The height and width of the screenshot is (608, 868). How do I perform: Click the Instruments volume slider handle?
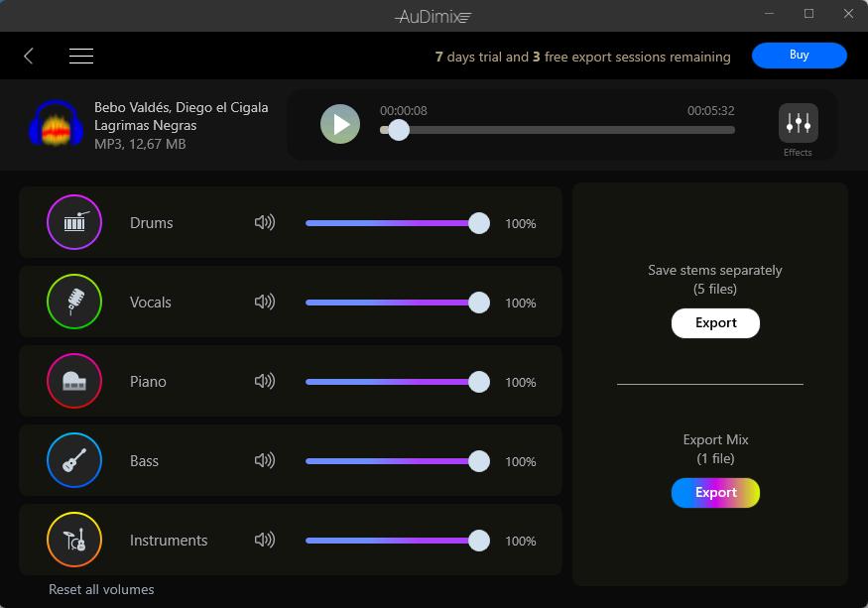coord(479,541)
